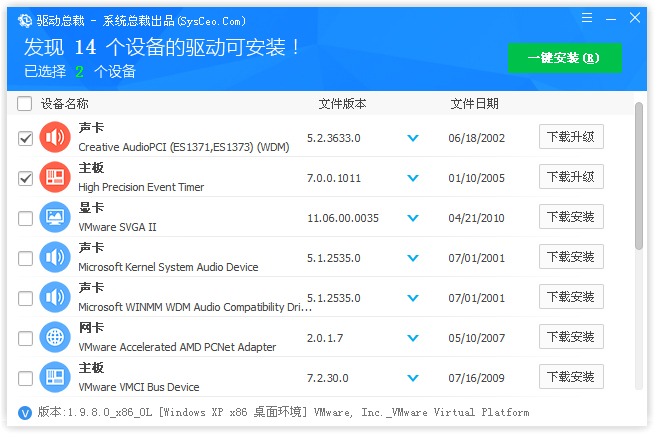The height and width of the screenshot is (434, 656).
Task: Select the text 'VMware Accelerated AMD PCNet Adapter'
Action: [x=177, y=347]
